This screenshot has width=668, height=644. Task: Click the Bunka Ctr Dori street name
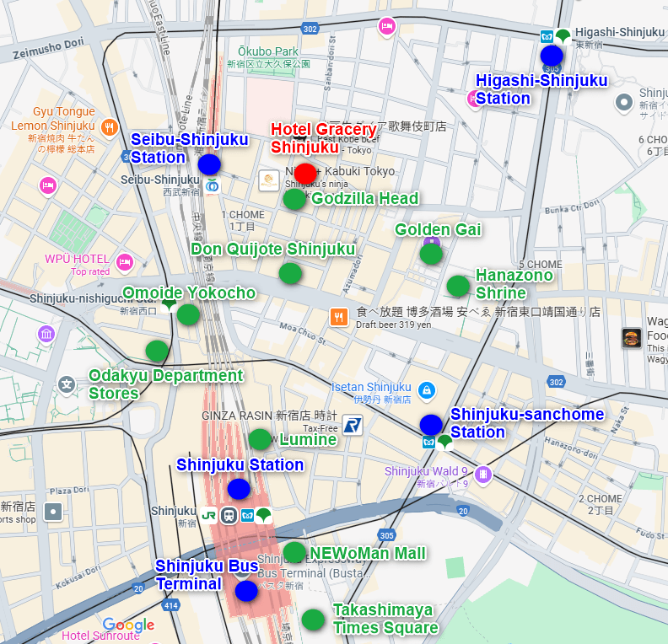[572, 207]
